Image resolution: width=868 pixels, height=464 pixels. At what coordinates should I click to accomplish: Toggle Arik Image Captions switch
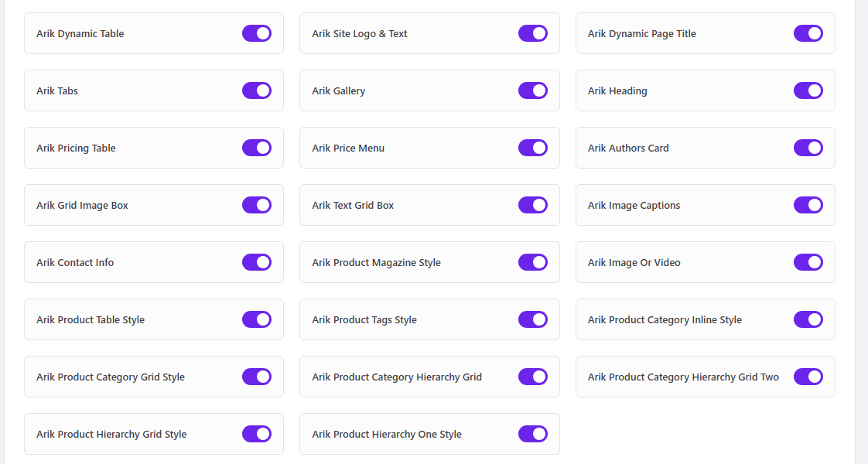tap(808, 205)
